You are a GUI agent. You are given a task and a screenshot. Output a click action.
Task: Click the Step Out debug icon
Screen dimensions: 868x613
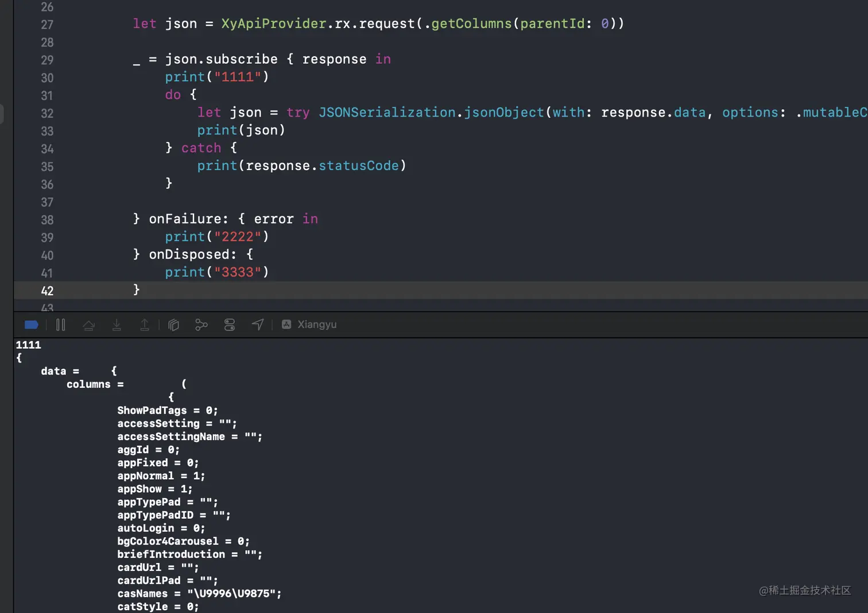pyautogui.click(x=145, y=325)
